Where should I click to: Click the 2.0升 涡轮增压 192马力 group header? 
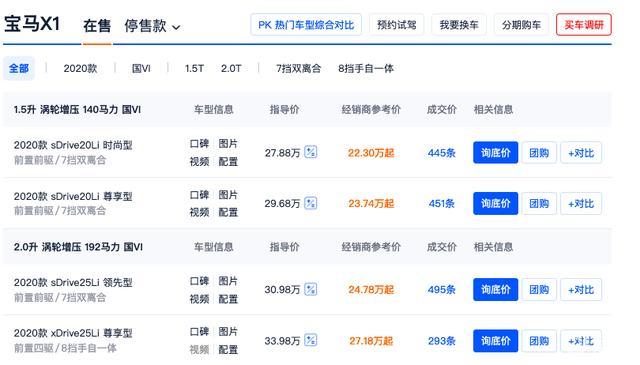tap(78, 247)
